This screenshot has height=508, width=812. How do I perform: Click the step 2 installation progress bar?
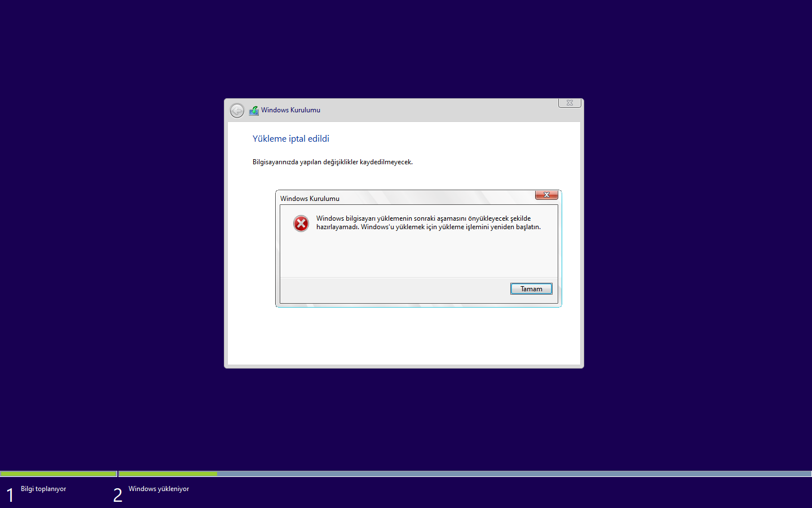coord(465,474)
